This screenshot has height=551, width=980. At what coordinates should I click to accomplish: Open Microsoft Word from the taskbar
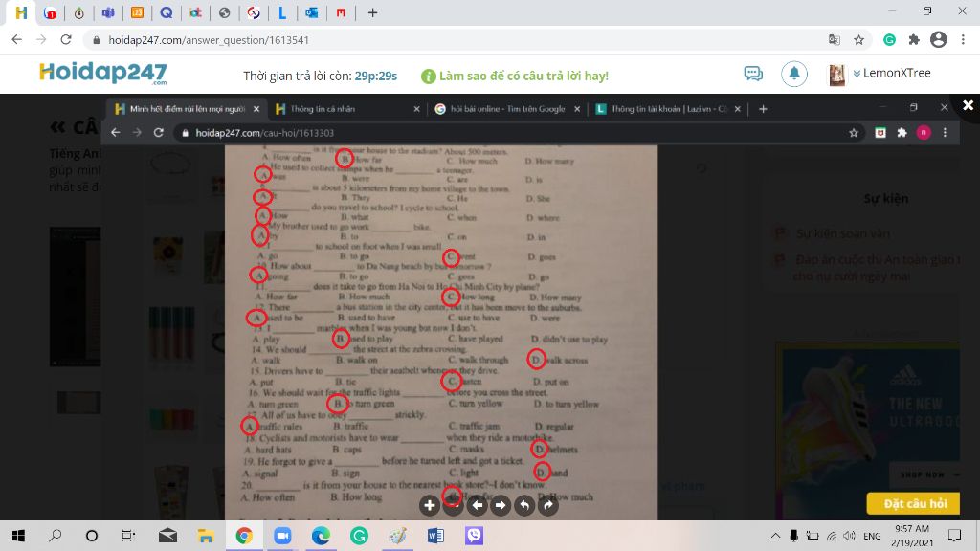click(x=435, y=536)
